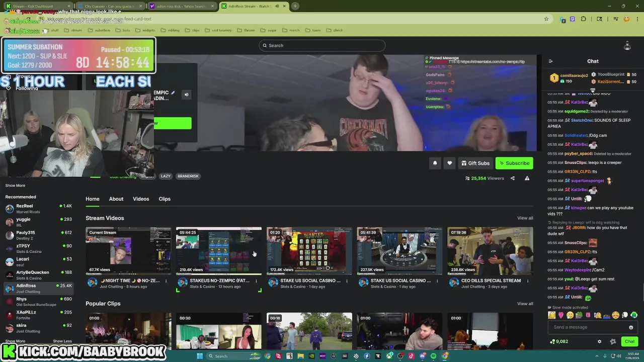Viewport: 644px width, 362px height.
Task: Click Show More under following list
Action: (x=15, y=186)
